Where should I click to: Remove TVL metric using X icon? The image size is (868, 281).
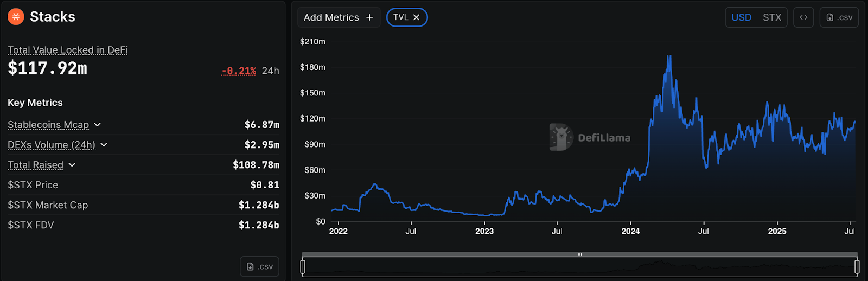417,17
